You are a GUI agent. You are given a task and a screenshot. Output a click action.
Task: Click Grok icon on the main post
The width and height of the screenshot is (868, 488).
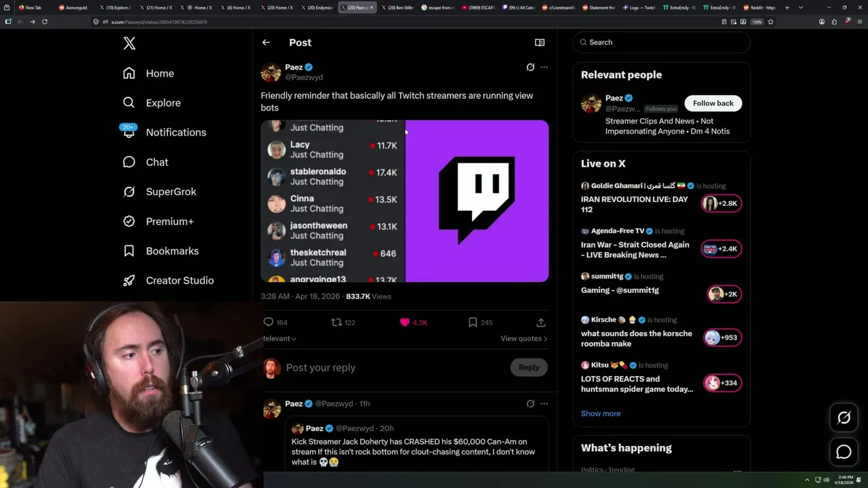click(530, 67)
